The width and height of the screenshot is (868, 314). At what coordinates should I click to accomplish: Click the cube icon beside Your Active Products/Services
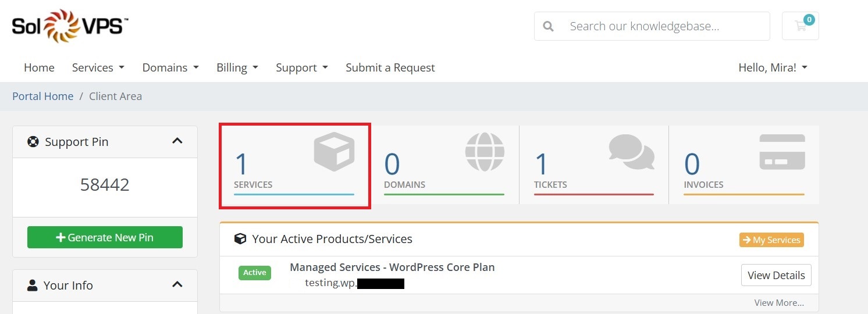tap(240, 238)
